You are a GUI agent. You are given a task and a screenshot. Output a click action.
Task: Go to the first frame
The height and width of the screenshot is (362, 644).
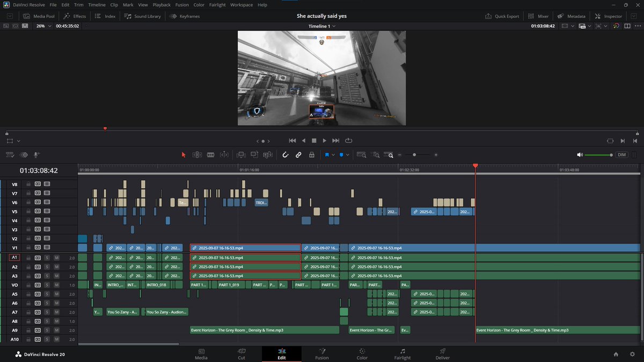pyautogui.click(x=292, y=141)
